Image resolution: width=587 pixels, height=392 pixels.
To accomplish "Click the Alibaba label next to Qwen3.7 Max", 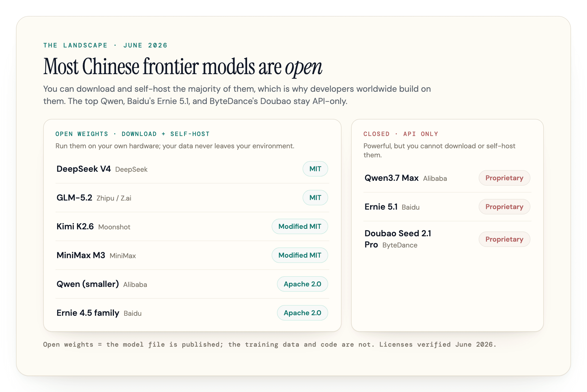I will (x=435, y=178).
